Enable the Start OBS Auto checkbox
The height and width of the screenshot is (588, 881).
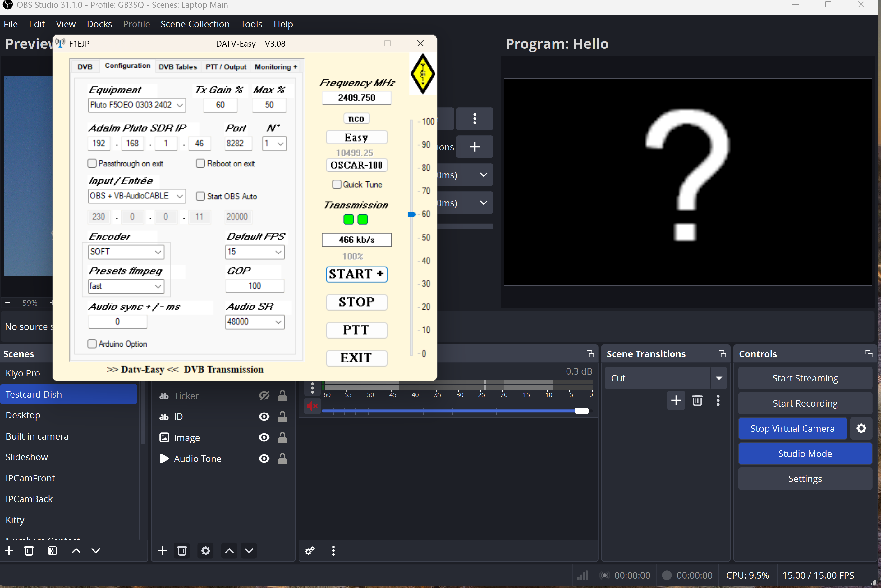click(x=201, y=196)
